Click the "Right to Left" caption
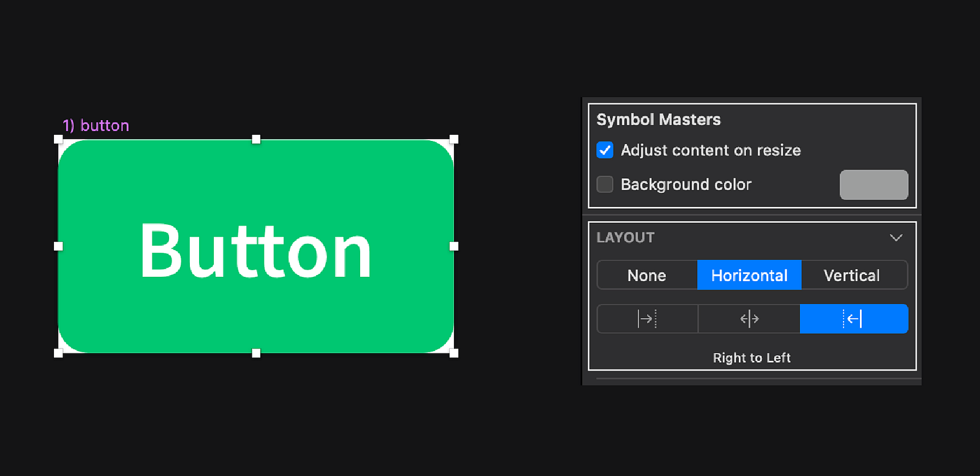 (752, 358)
